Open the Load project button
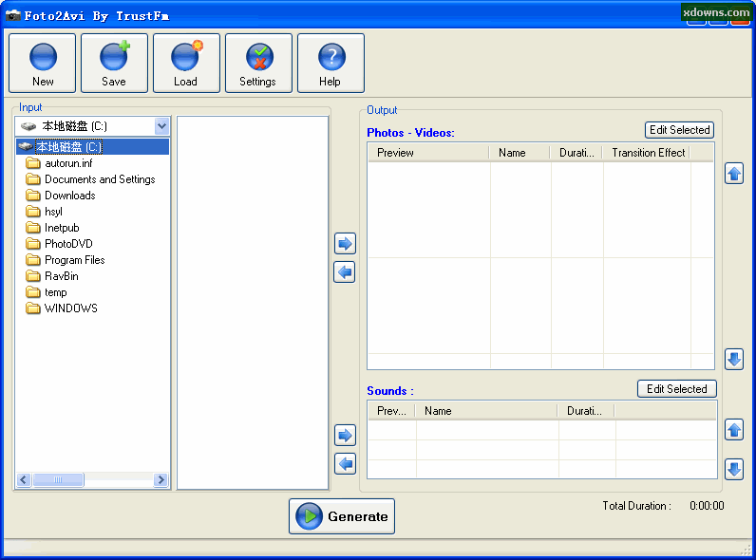Image resolution: width=756 pixels, height=560 pixels. click(186, 64)
